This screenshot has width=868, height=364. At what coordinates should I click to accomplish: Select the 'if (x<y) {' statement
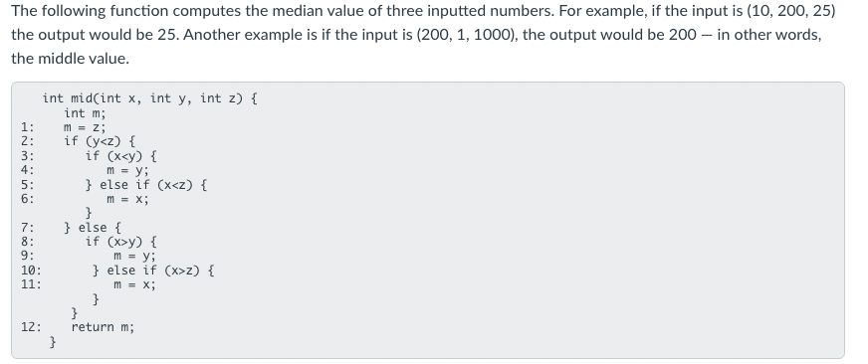pos(120,156)
